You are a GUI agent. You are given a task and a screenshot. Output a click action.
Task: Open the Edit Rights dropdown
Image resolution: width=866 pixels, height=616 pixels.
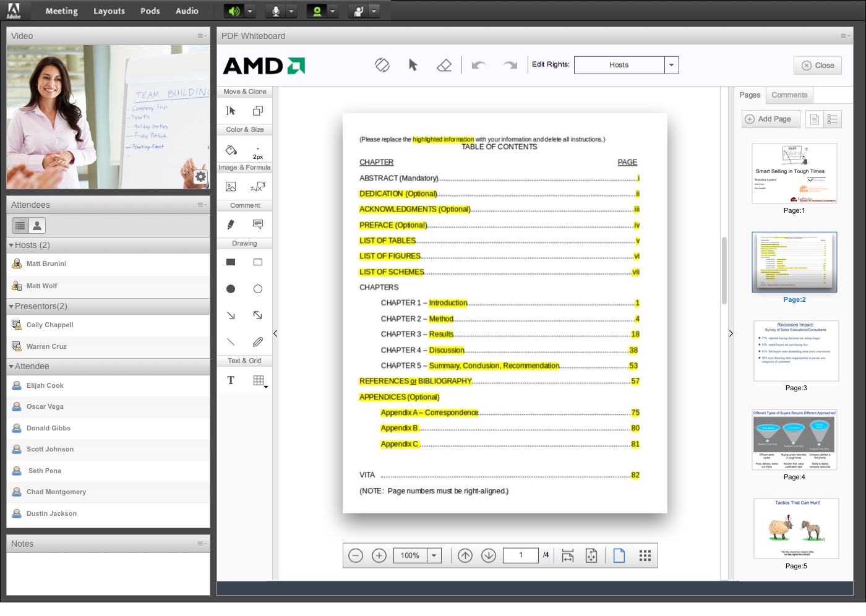point(672,65)
